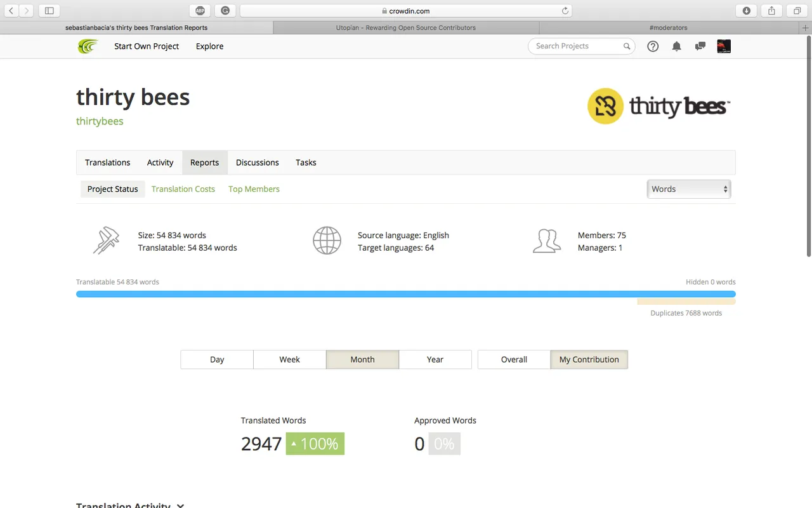The image size is (812, 508).
Task: Reload the page with refresh icon
Action: click(x=565, y=11)
